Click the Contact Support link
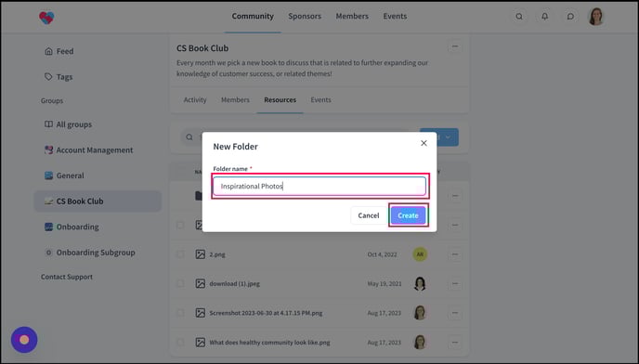This screenshot has width=639, height=364. tap(67, 277)
